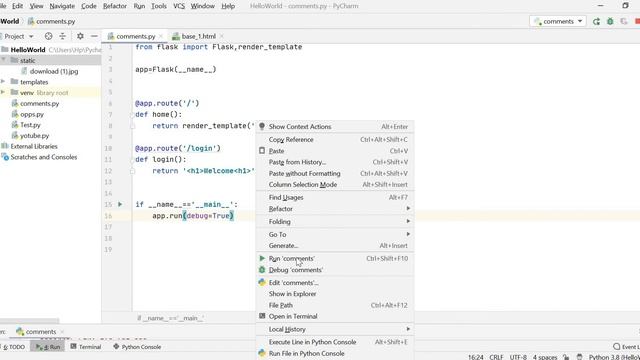This screenshot has width=640, height=360.
Task: Choose Generate... from context menu
Action: point(335,246)
